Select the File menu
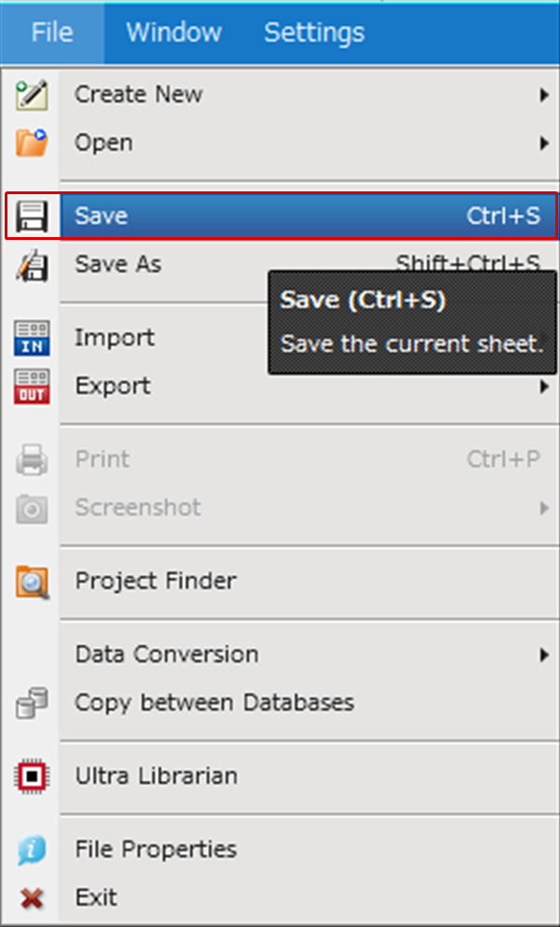 [x=52, y=32]
